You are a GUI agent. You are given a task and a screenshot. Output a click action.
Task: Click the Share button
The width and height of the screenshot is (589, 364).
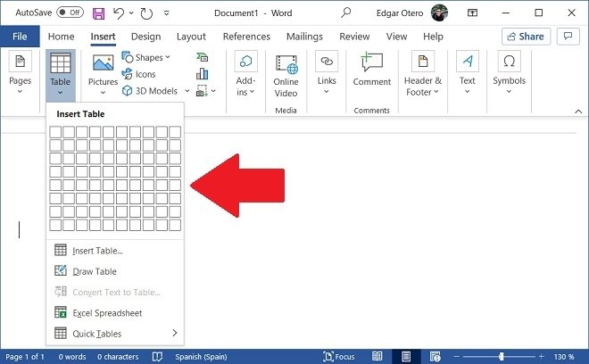pos(526,37)
